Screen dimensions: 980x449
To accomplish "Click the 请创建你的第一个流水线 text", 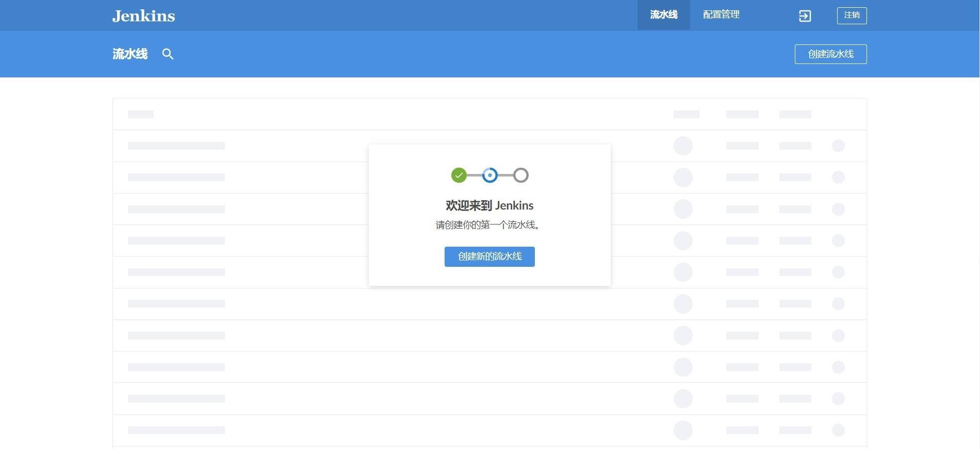I will coord(488,225).
